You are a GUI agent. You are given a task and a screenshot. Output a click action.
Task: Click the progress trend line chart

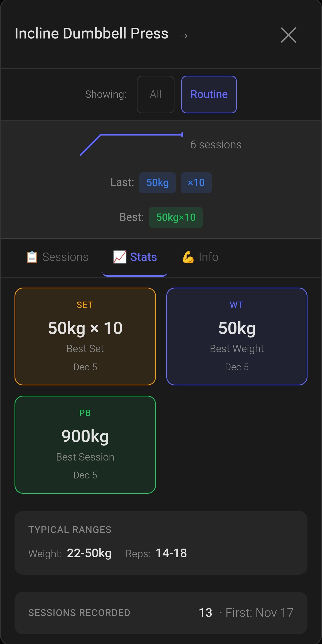[x=131, y=144]
